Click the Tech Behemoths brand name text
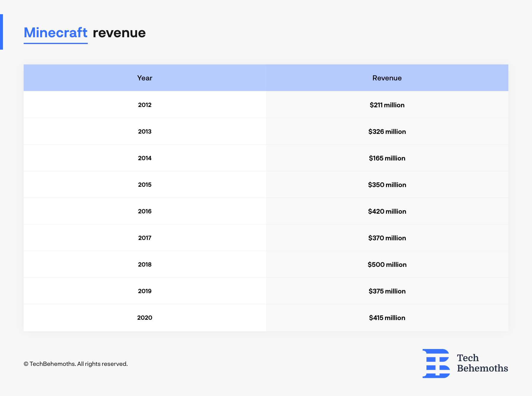 482,363
